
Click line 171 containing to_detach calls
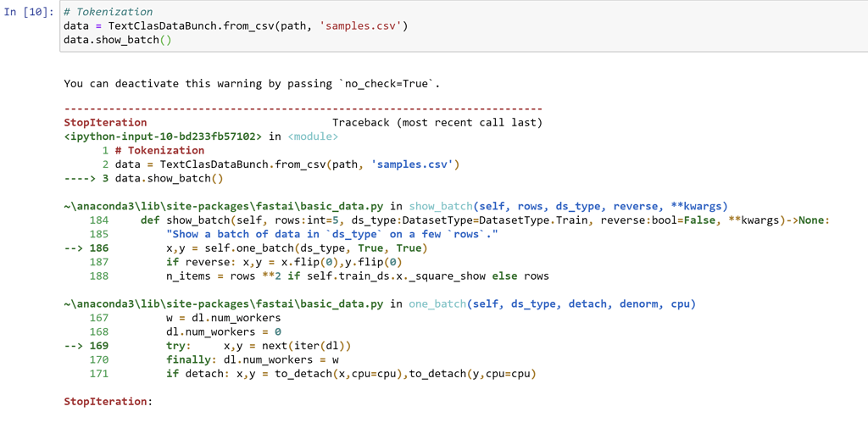[x=351, y=373]
